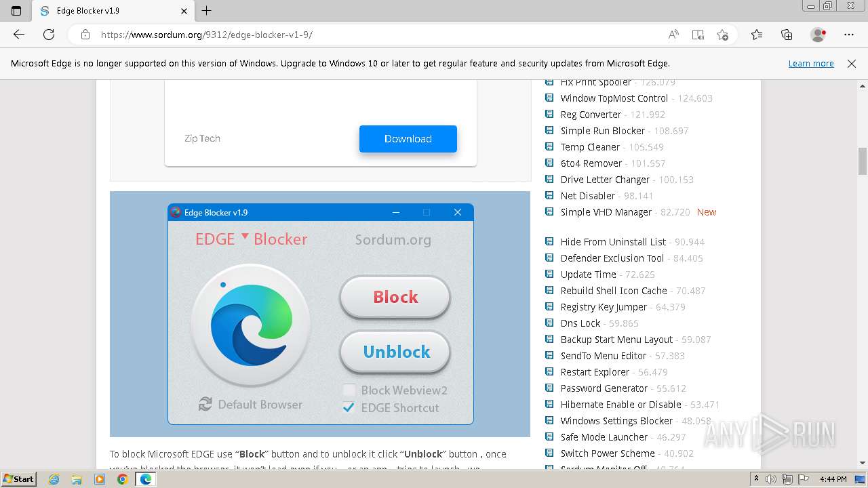Refresh the current page

(49, 35)
